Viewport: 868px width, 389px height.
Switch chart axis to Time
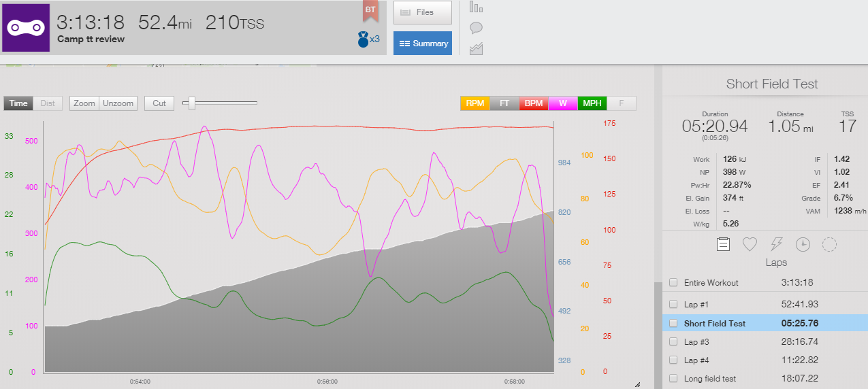pyautogui.click(x=18, y=103)
